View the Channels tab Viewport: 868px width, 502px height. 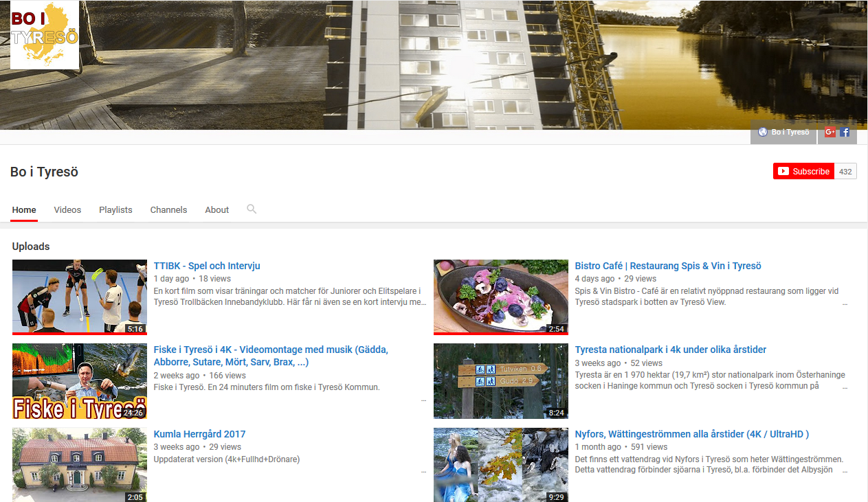[168, 209]
